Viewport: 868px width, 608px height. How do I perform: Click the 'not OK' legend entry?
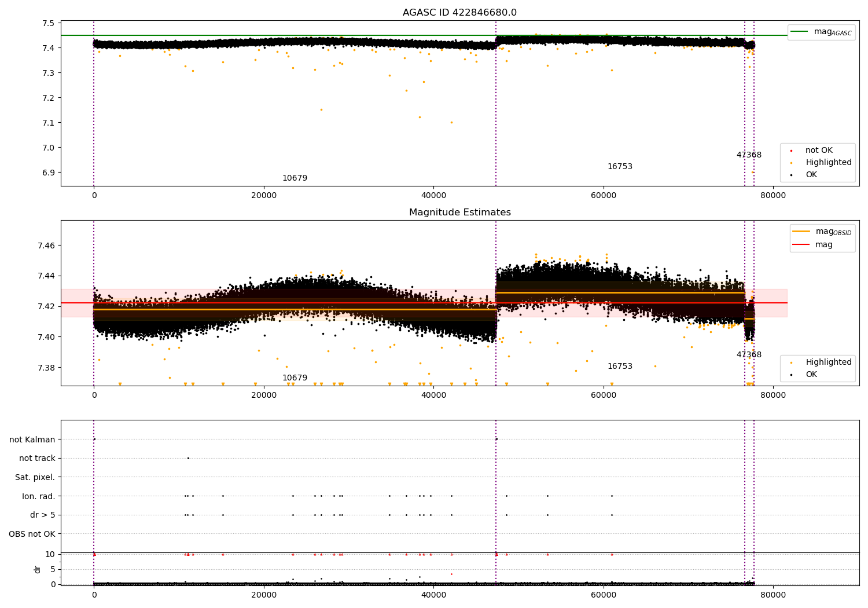pyautogui.click(x=811, y=151)
